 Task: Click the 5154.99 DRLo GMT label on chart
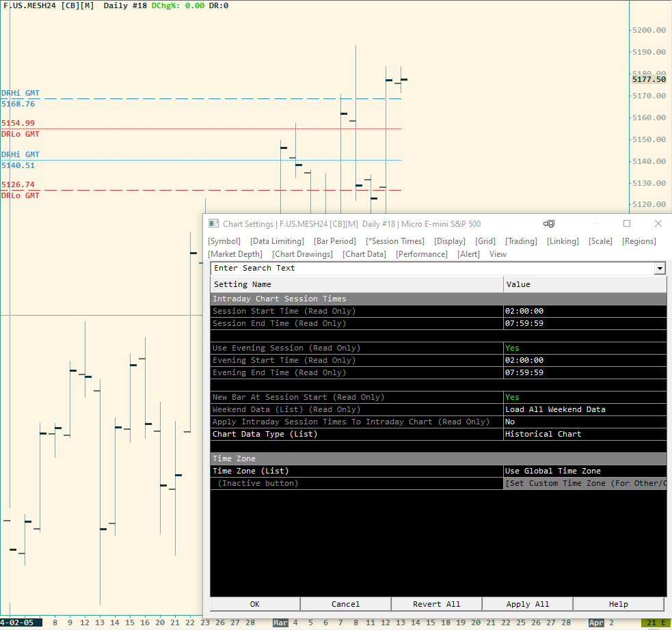pyautogui.click(x=20, y=128)
